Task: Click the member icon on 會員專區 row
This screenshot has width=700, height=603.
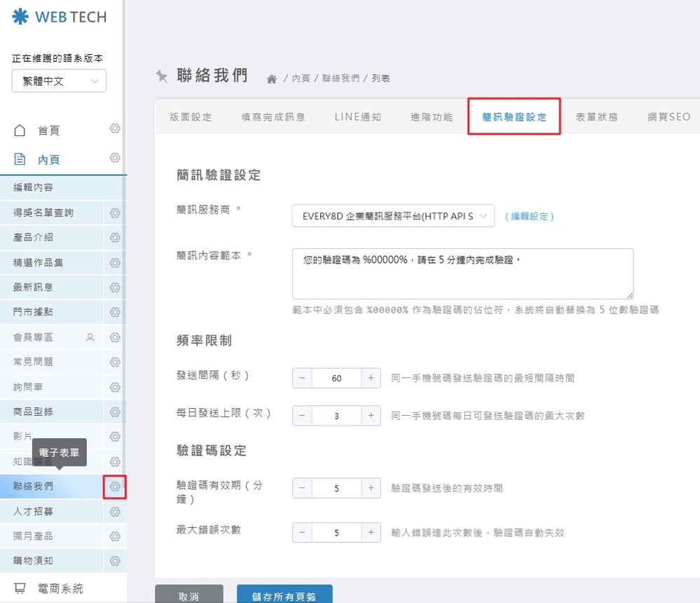Action: coord(90,337)
